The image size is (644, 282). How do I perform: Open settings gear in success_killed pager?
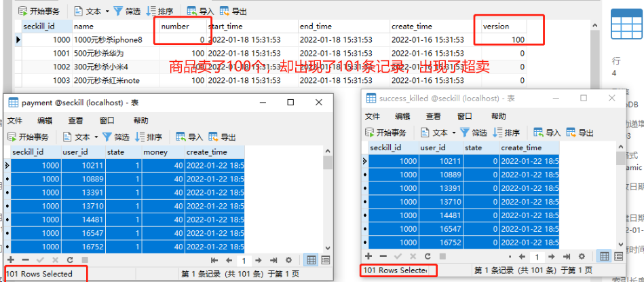point(582,256)
